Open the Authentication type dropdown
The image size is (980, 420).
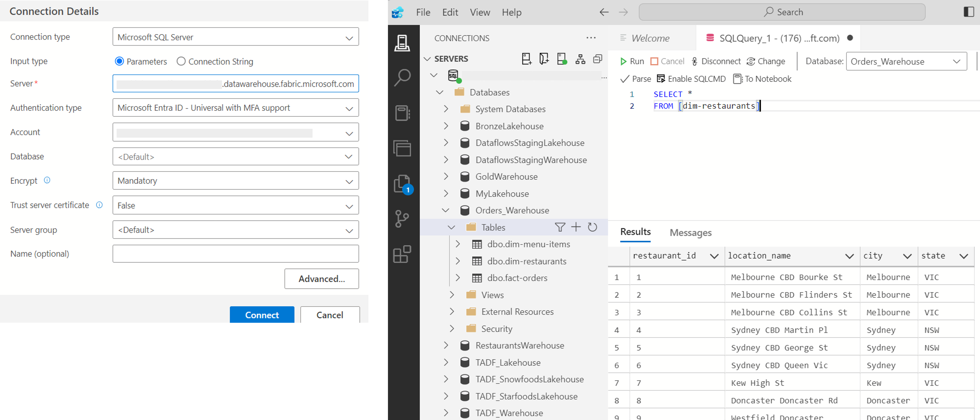(x=235, y=108)
